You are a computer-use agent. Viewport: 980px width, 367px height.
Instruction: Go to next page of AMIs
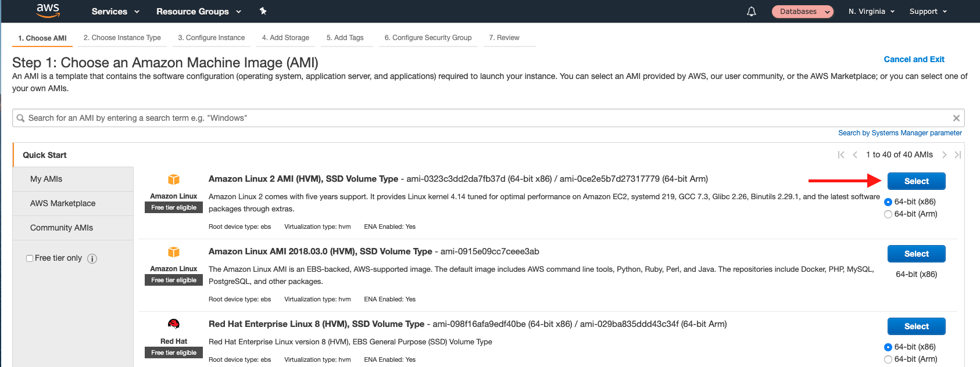pyautogui.click(x=945, y=154)
